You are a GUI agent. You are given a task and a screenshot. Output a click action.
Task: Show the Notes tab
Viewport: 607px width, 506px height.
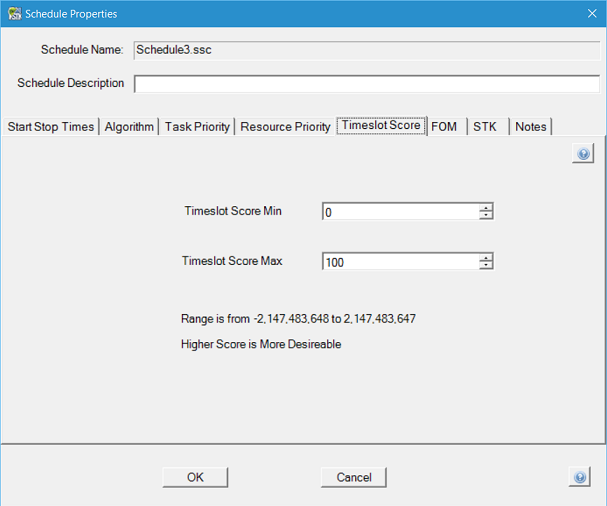pos(531,127)
